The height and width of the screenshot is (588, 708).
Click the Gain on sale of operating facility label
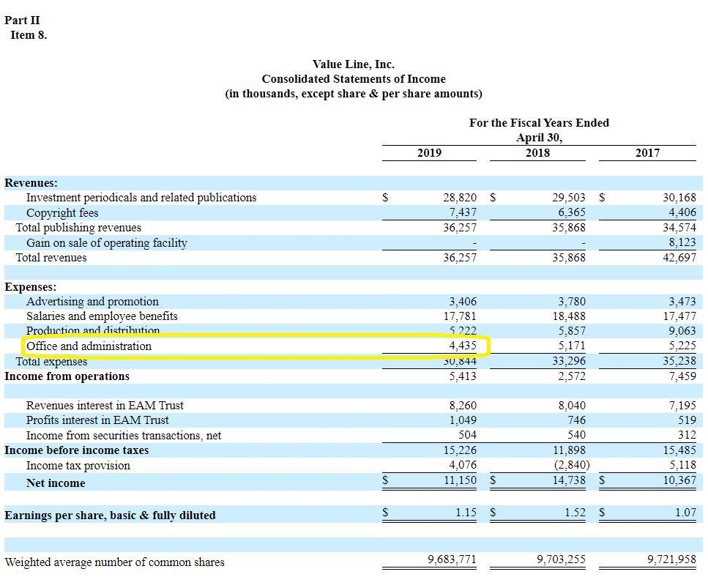pyautogui.click(x=107, y=243)
